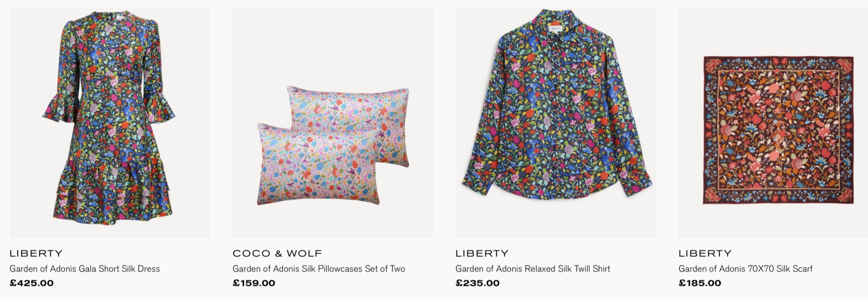Click the Garden of Adonis Gala Short Silk Dress title
Screen dimensions: 868x299
coord(85,269)
